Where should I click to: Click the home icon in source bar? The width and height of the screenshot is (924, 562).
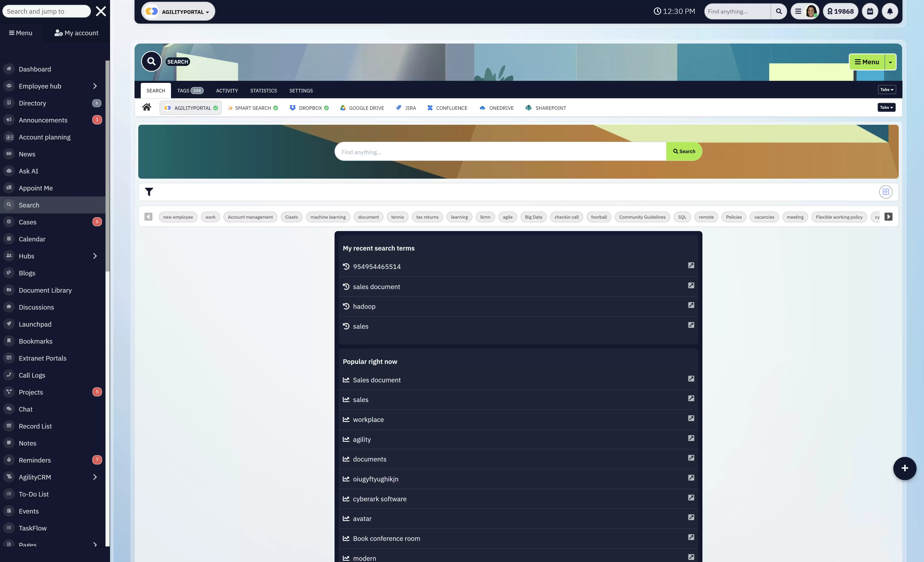tap(147, 108)
